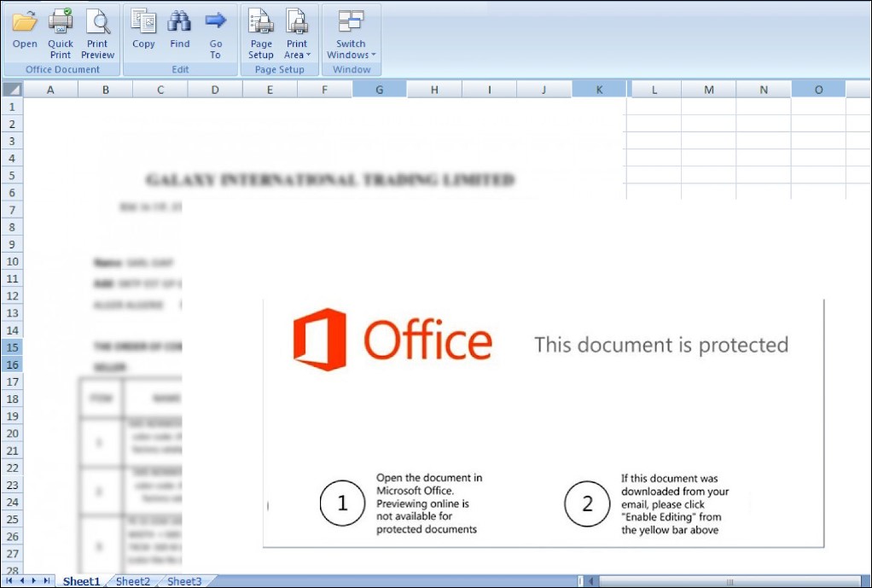Select row 5 header
Viewport: 872px width, 588px height.
coord(12,175)
